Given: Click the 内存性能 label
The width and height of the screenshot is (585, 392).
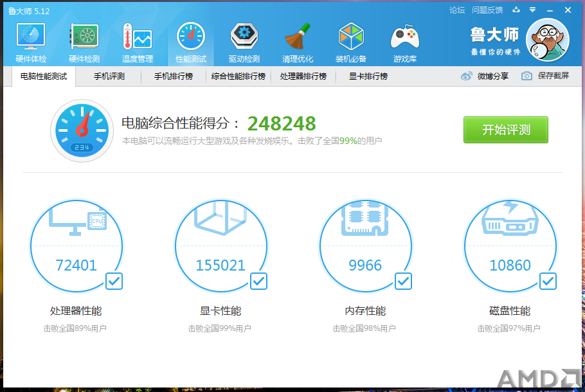Looking at the screenshot, I should (x=365, y=310).
